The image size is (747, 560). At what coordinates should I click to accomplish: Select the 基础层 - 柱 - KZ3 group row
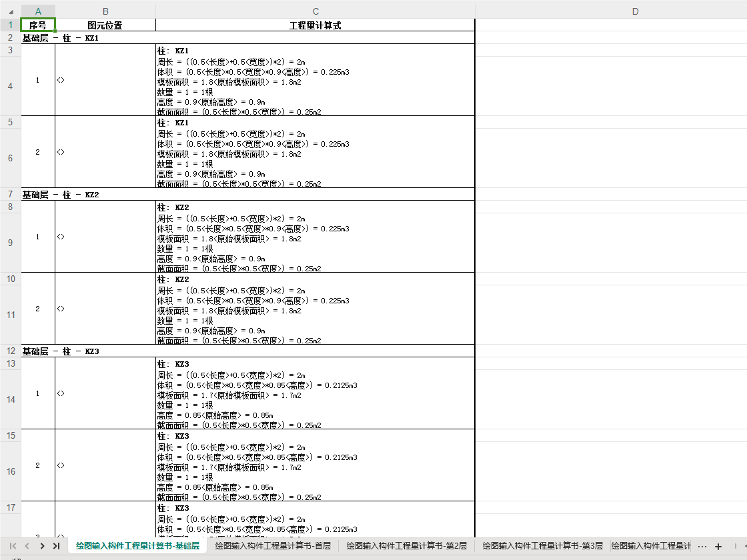(x=247, y=351)
